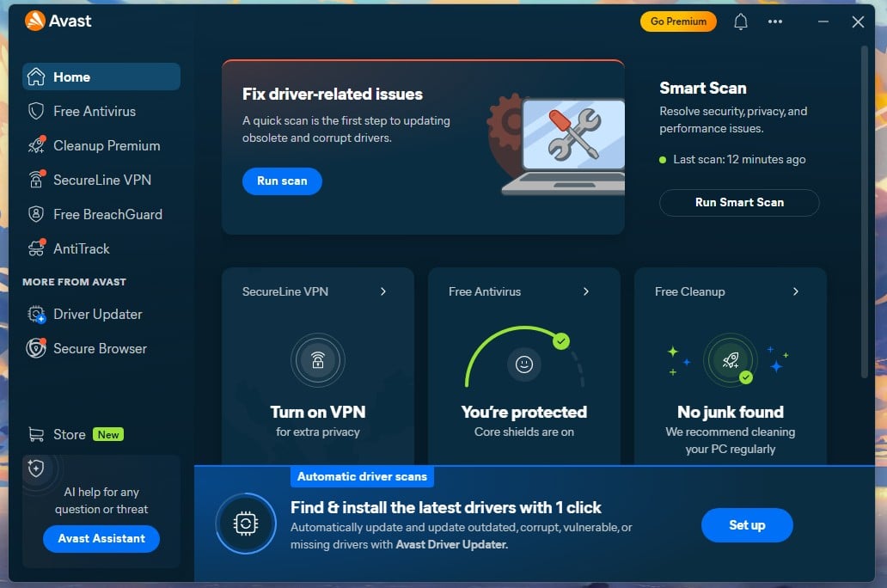Click the Smart Scan heading
The height and width of the screenshot is (588, 887).
702,89
